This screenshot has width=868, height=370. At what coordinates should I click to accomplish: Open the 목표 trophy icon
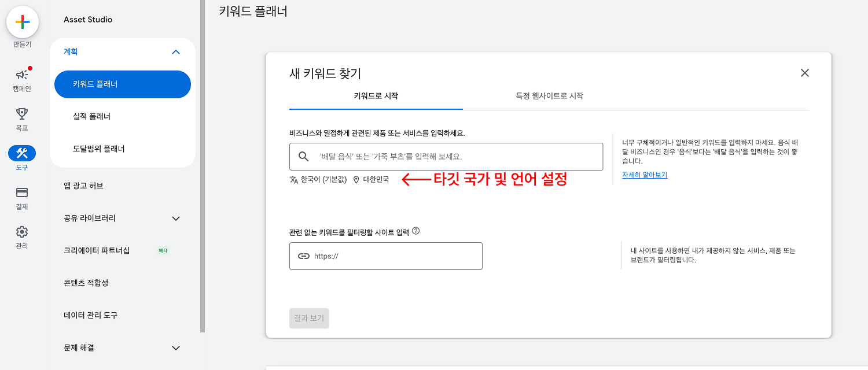click(22, 113)
